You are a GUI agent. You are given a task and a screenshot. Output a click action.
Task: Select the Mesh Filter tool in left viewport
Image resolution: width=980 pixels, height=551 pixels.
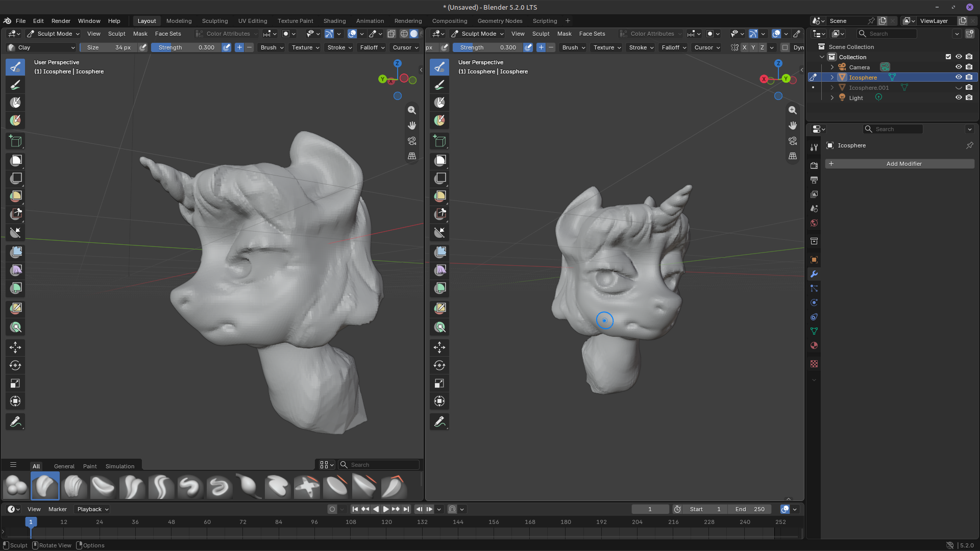[15, 252]
